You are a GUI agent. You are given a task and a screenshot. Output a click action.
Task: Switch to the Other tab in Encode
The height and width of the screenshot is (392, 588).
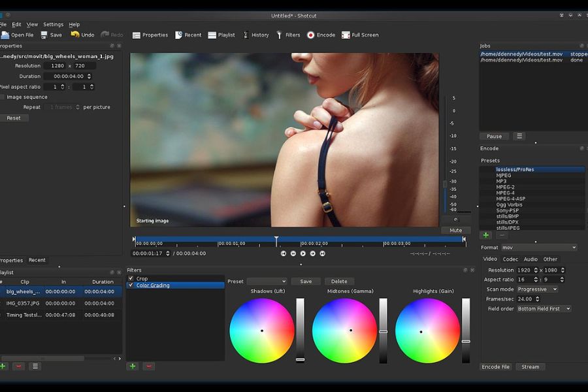(550, 259)
